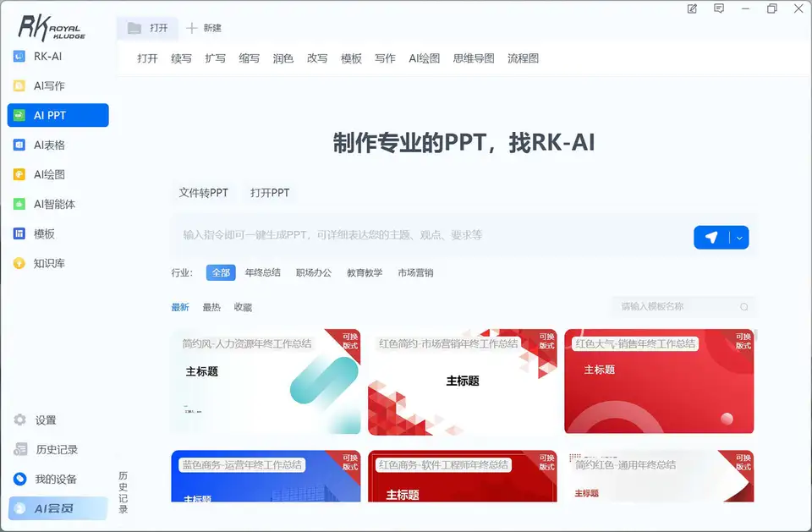Open the RK-AI sidebar icon
The image size is (812, 532).
(x=19, y=56)
